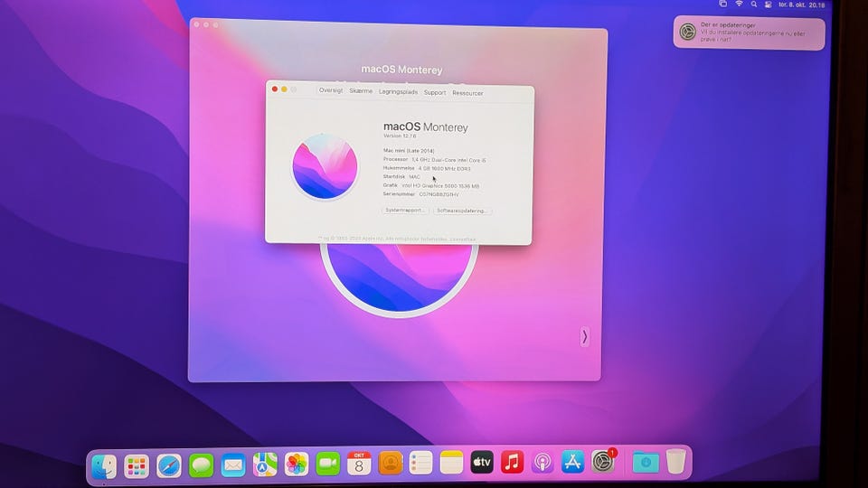
Task: Click the Processor specification line
Action: [x=435, y=160]
